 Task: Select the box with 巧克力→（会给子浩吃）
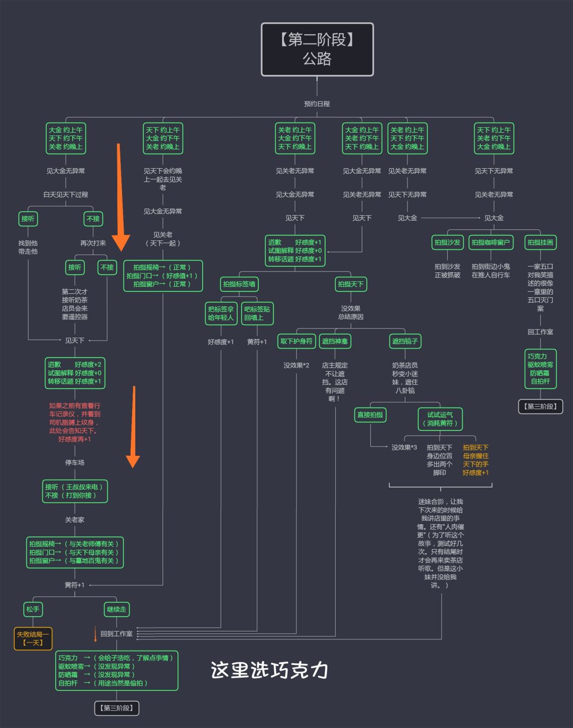click(x=117, y=671)
